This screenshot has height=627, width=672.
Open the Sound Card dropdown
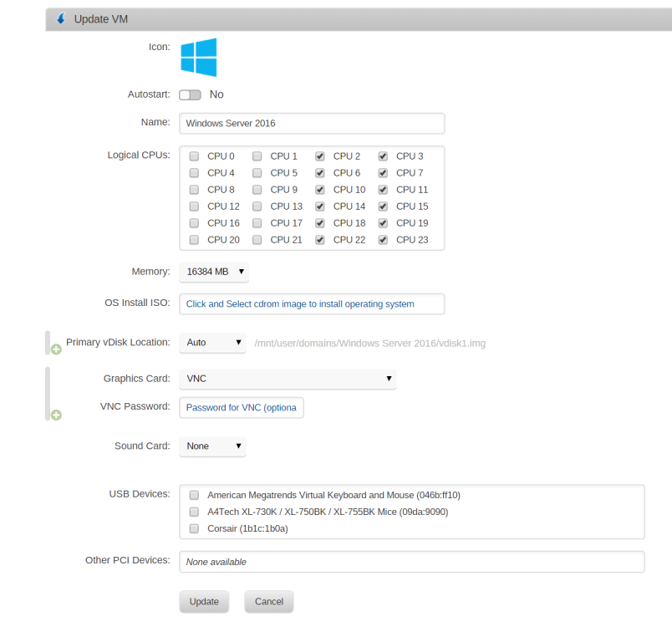(x=212, y=446)
